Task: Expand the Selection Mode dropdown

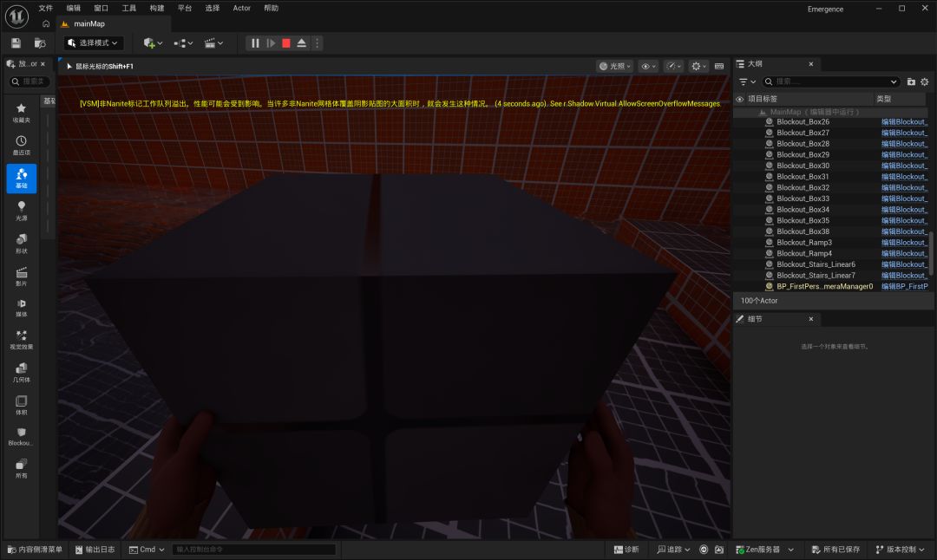Action: click(x=93, y=43)
